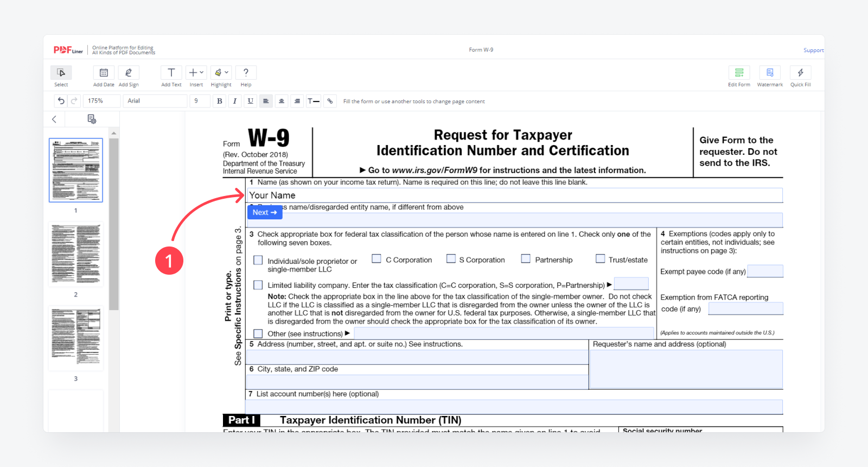This screenshot has height=467, width=868.
Task: Check the S Corporation box
Action: click(451, 258)
